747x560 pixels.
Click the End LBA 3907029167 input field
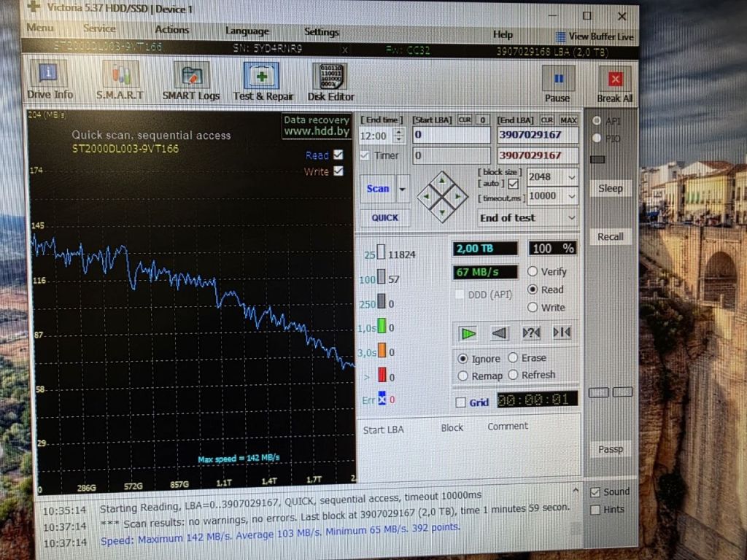tap(538, 135)
